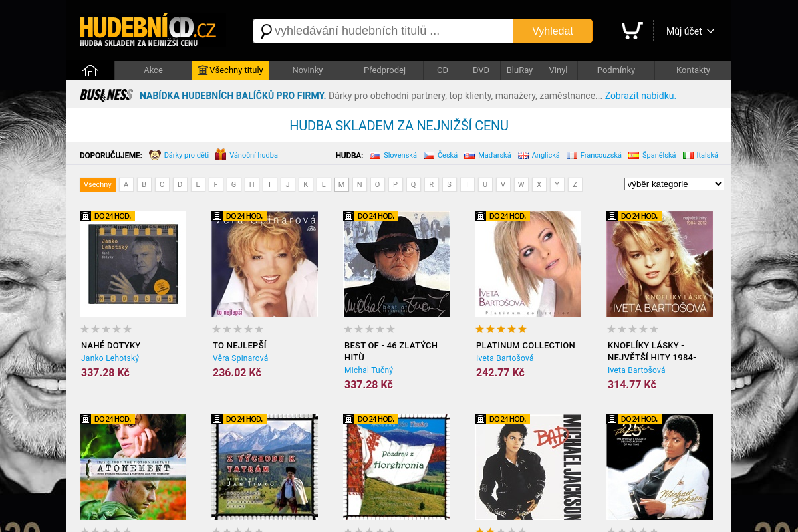Filter titles by letter Z
This screenshot has width=798, height=532.
pyautogui.click(x=575, y=184)
